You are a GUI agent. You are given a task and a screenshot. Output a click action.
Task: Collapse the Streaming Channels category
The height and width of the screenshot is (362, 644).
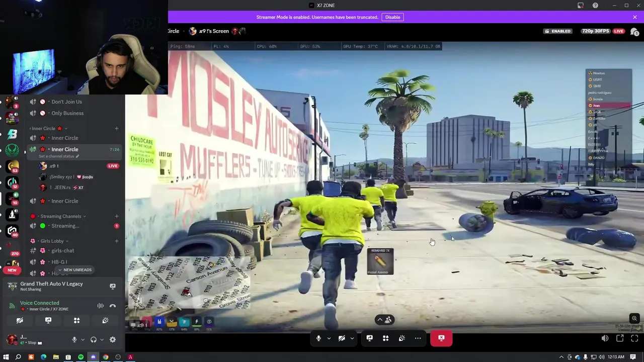[x=58, y=216]
